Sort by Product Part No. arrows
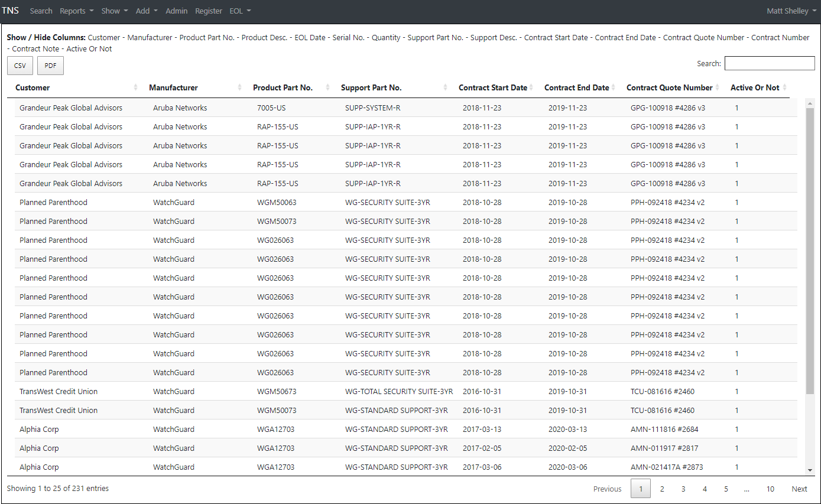The width and height of the screenshot is (821, 504). (327, 87)
